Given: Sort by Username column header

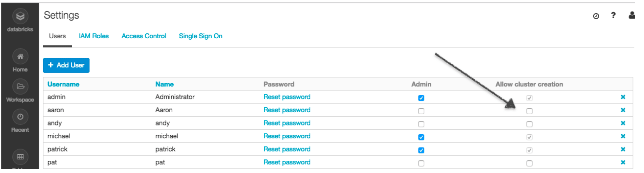Looking at the screenshot, I should coord(63,84).
